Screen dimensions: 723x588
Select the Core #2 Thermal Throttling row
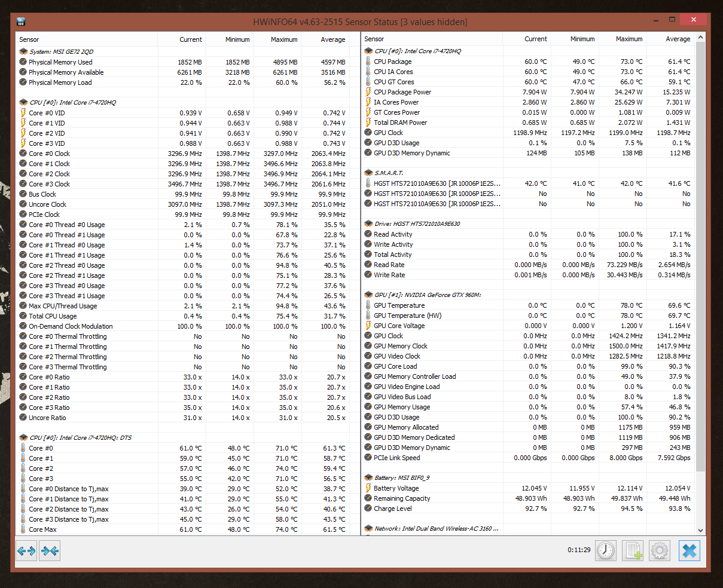pyautogui.click(x=183, y=357)
